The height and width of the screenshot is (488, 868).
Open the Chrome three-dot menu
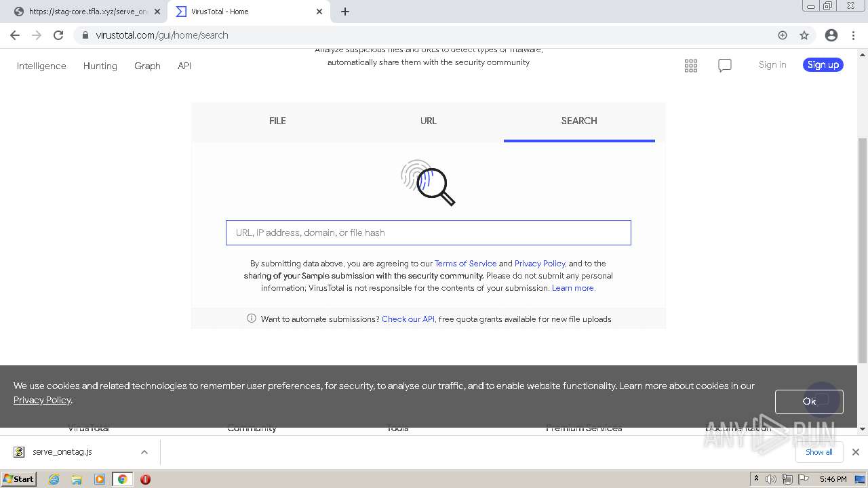853,35
